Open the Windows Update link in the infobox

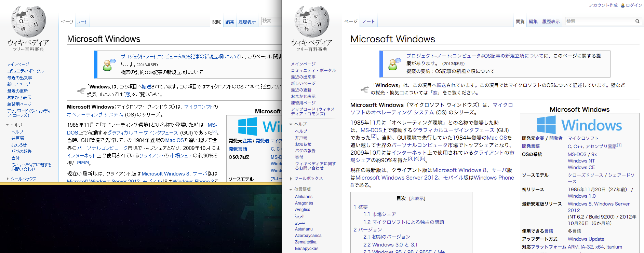(x=586, y=239)
